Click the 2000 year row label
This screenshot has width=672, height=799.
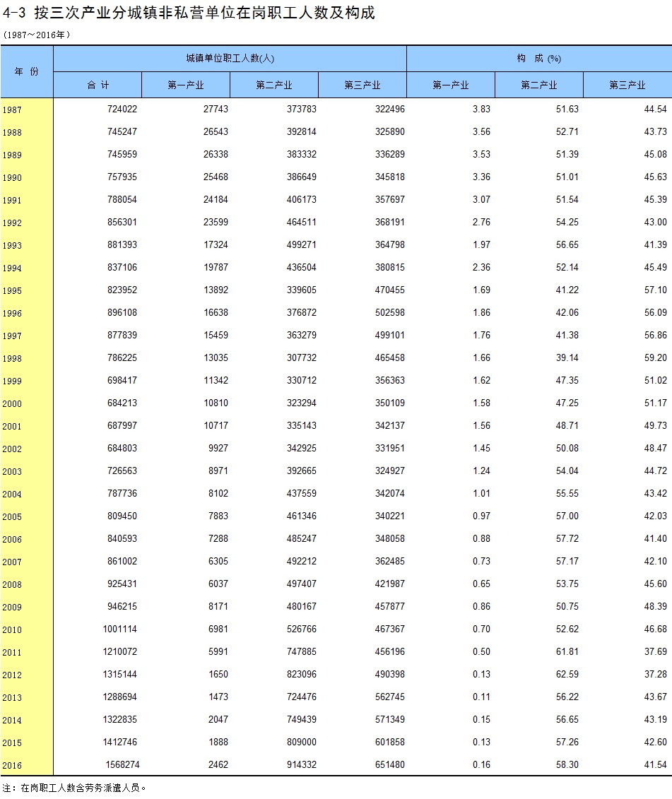coord(12,403)
